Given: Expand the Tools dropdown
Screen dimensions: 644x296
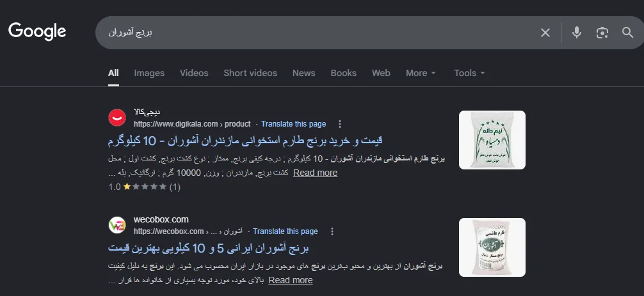Looking at the screenshot, I should [469, 73].
